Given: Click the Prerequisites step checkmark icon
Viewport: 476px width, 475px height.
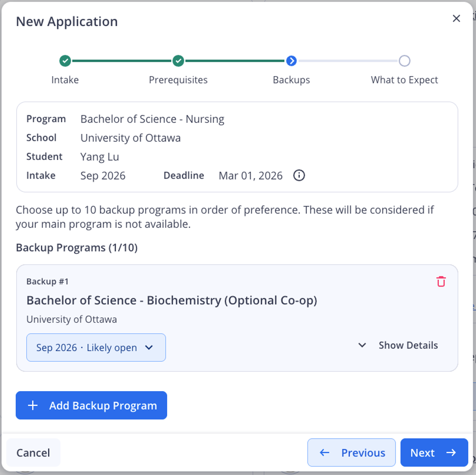Looking at the screenshot, I should tap(178, 61).
